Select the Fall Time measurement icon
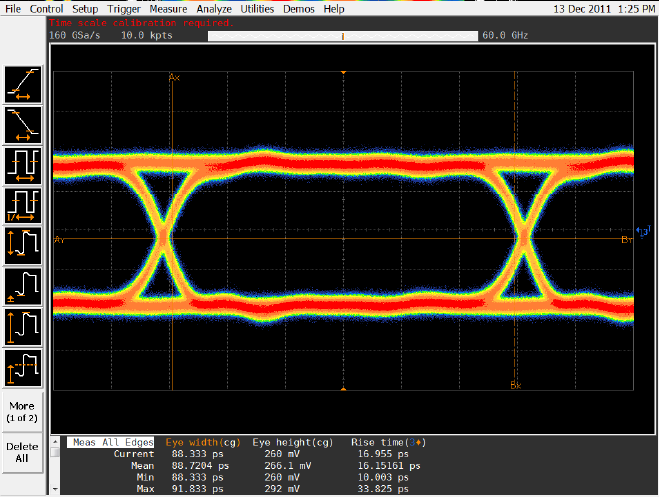The width and height of the screenshot is (659, 497). click(x=23, y=124)
